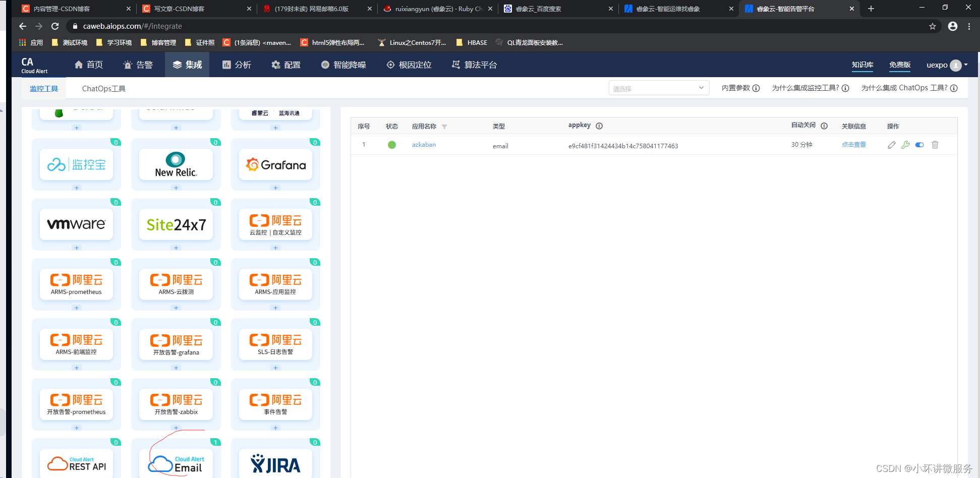Click the browser reload button
The image size is (980, 478).
(x=55, y=26)
